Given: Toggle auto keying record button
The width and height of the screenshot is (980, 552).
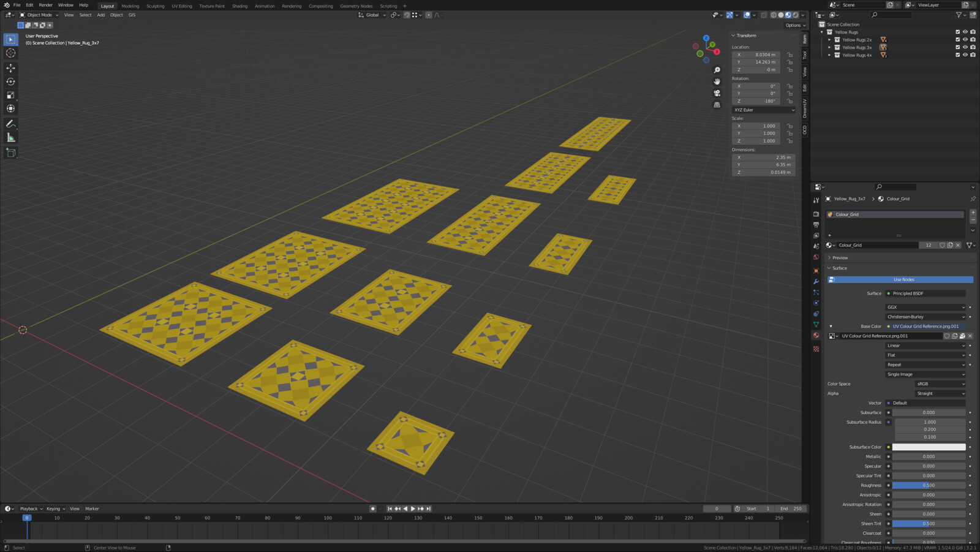Looking at the screenshot, I should [372, 509].
